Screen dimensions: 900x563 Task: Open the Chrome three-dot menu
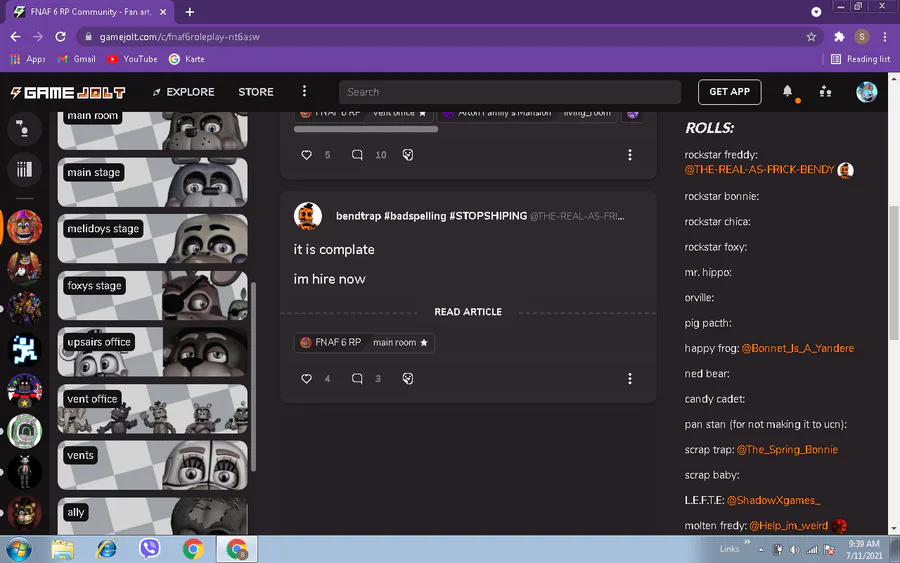tap(885, 37)
